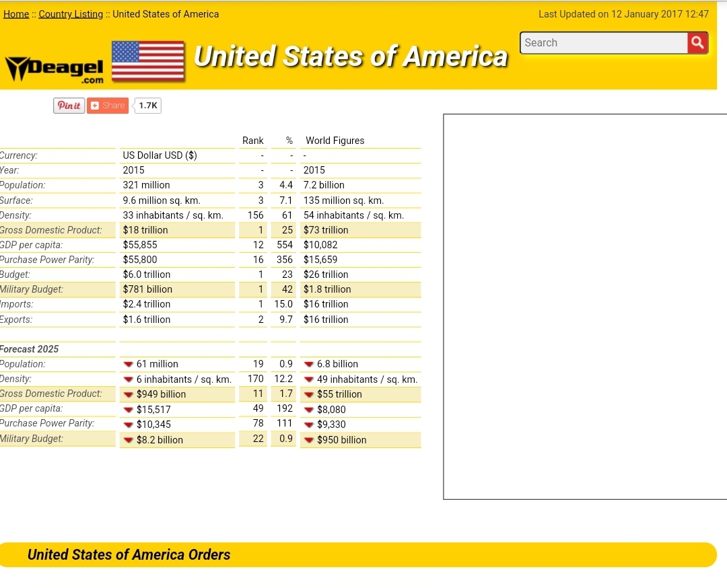Viewport: 727px width, 588px height.
Task: Click the red arrow next to $15,517
Action: (x=129, y=410)
